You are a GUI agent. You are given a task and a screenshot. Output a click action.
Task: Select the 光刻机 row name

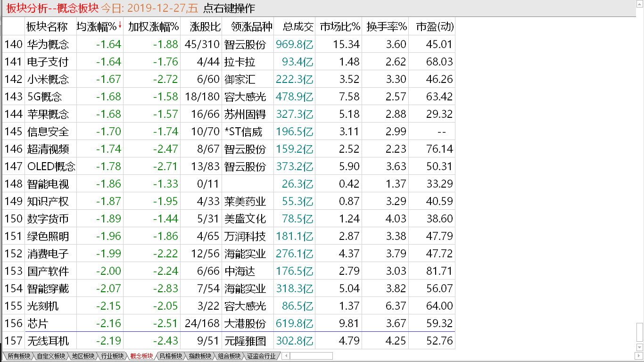pyautogui.click(x=42, y=306)
